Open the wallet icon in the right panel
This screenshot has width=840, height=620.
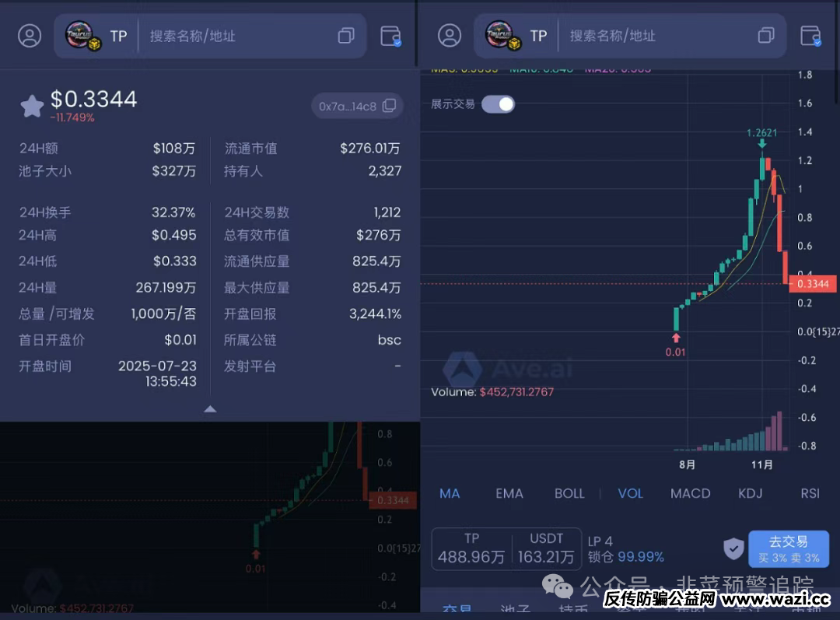click(810, 36)
